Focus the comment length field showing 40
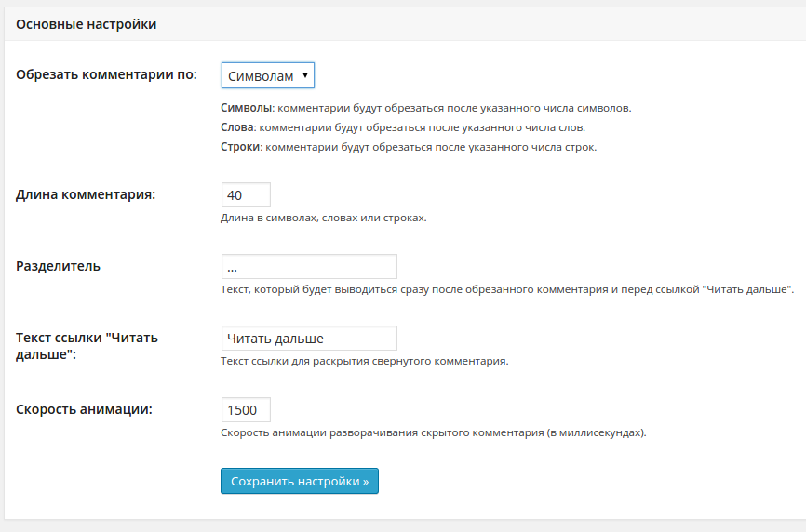The height and width of the screenshot is (532, 806). (246, 194)
